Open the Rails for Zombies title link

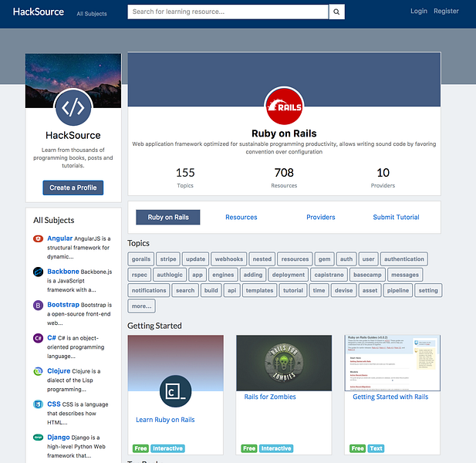click(x=270, y=397)
